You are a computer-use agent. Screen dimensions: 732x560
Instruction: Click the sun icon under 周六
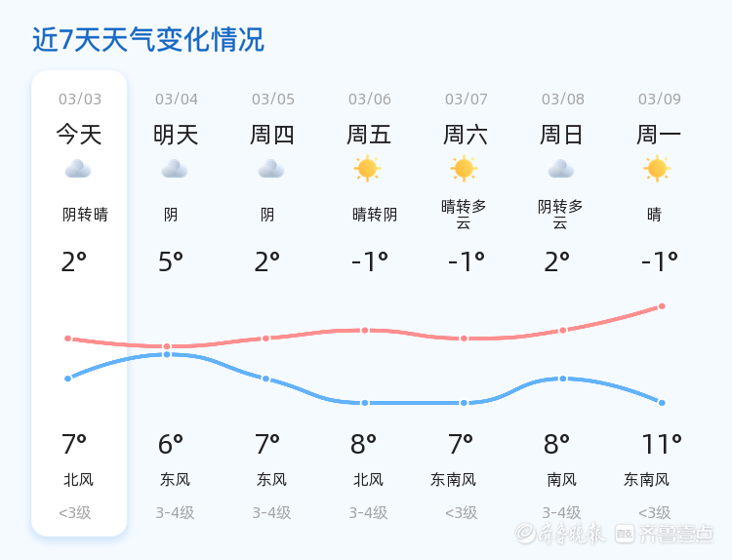[464, 169]
